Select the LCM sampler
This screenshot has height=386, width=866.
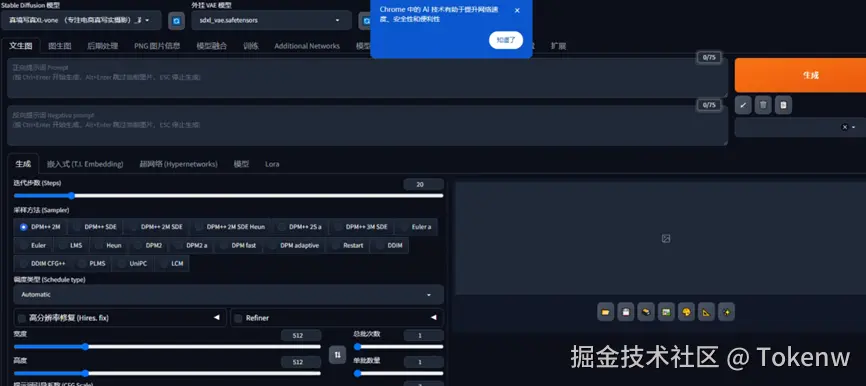[x=172, y=263]
